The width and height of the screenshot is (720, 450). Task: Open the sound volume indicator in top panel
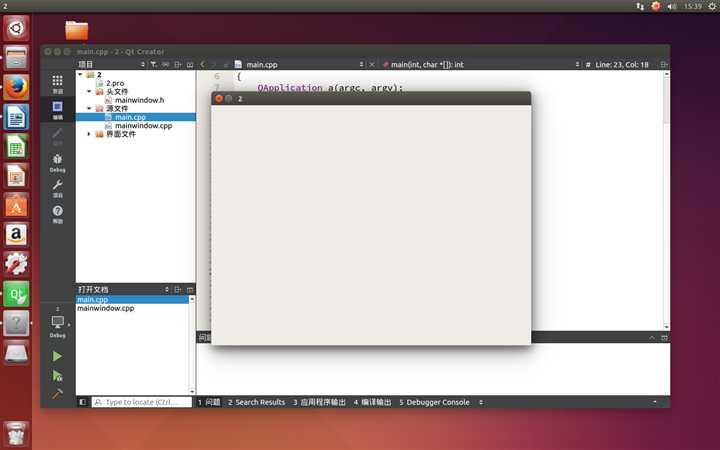(672, 6)
